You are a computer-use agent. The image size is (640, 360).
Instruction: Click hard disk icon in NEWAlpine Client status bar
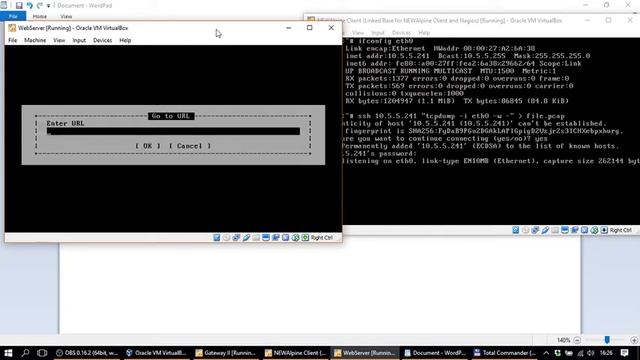click(x=516, y=230)
